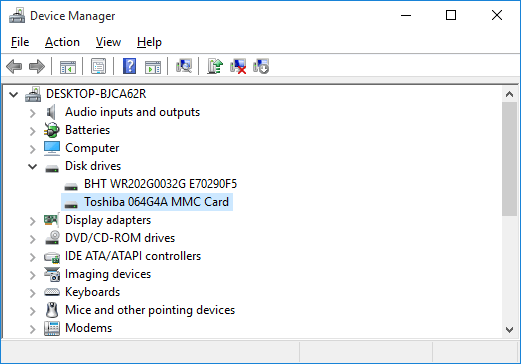Expand Audio inputs and outputs
This screenshot has height=364, width=521.
(x=32, y=113)
